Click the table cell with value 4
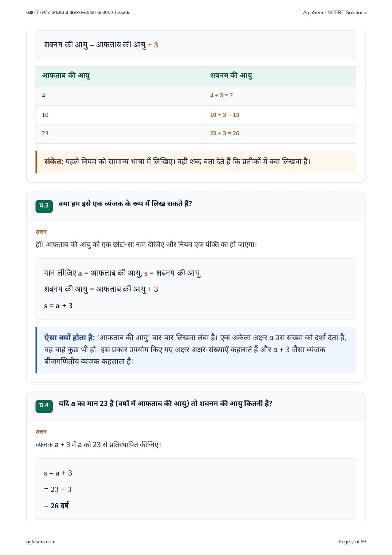Image resolution: width=392 pixels, height=555 pixels. 119,96
